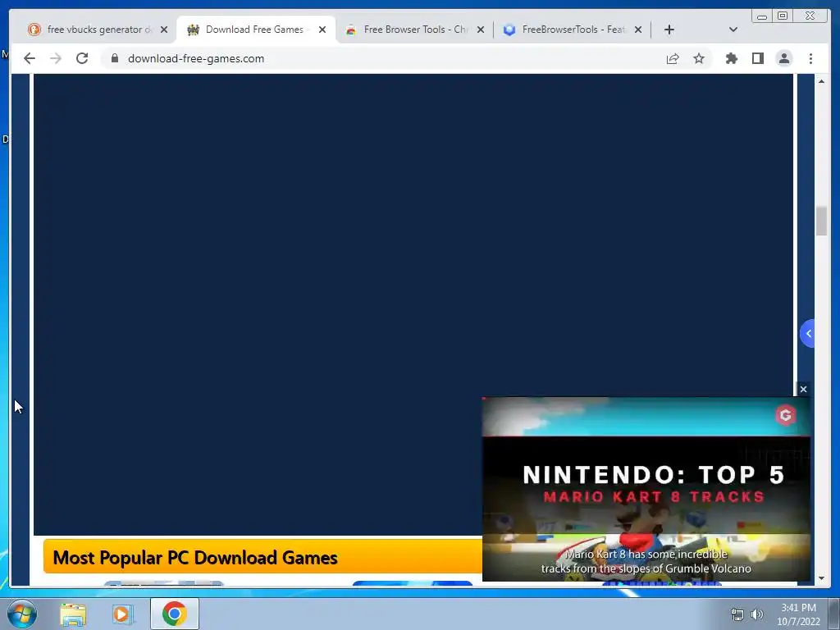840x630 pixels.
Task: Open the volume speaker tray icon
Action: [x=756, y=614]
